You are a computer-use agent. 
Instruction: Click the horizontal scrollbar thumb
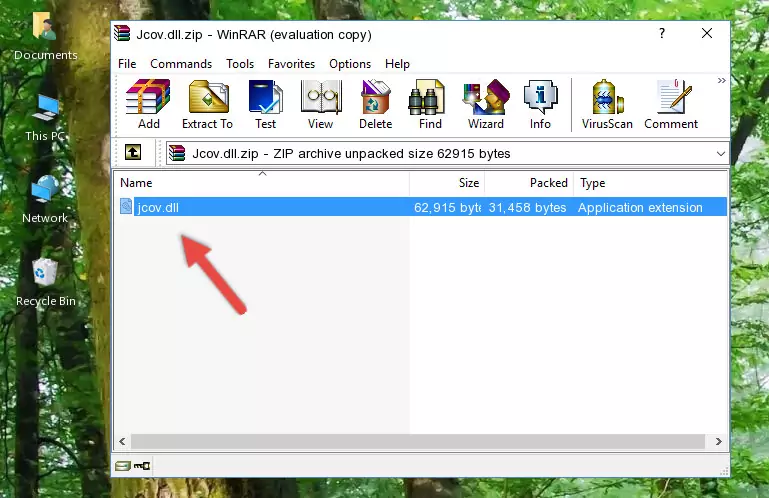(418, 441)
